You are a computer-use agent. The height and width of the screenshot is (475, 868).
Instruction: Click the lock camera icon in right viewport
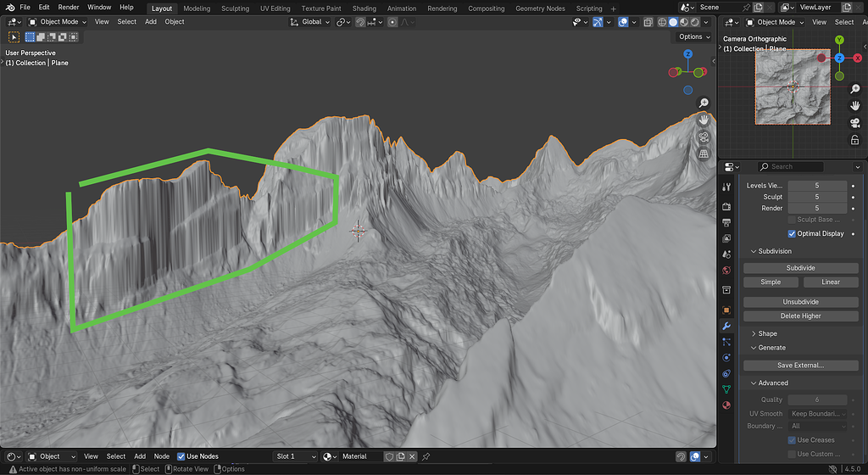click(x=854, y=140)
